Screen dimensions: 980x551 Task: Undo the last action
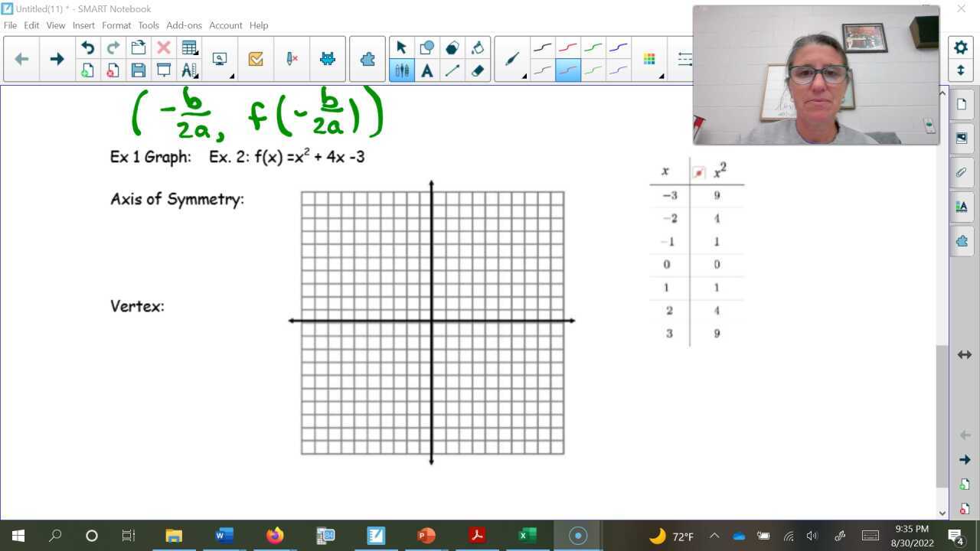87,47
